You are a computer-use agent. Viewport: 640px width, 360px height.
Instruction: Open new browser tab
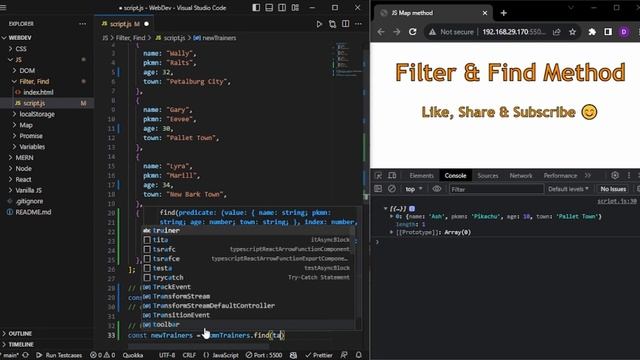tap(504, 13)
